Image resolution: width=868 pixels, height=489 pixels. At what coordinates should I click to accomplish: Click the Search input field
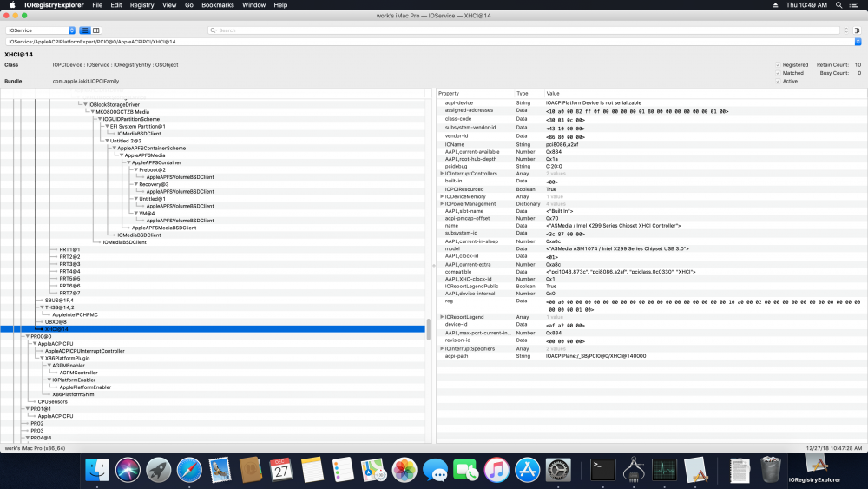[523, 30]
